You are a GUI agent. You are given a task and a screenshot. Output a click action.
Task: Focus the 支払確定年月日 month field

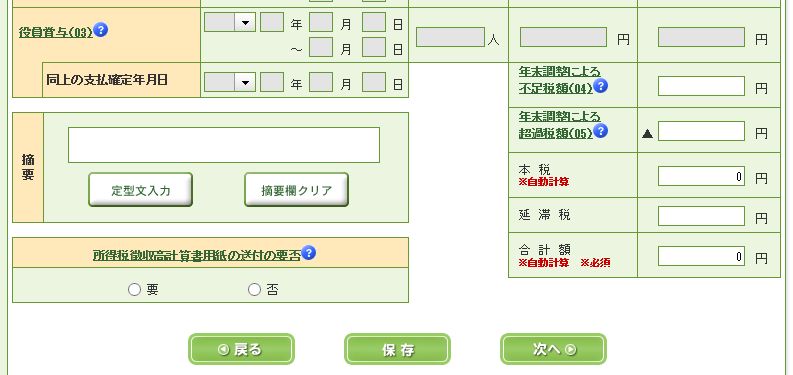(x=321, y=82)
